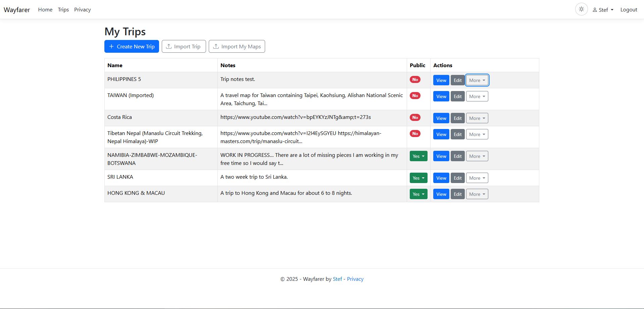Viewport: 644px width, 309px height.
Task: Click the Create New Trip button
Action: (132, 46)
